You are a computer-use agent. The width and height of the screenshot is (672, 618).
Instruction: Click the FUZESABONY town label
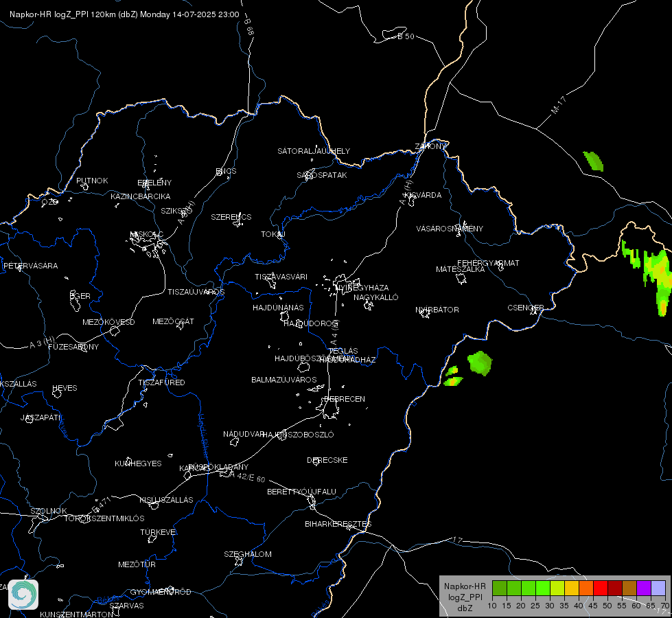(x=73, y=347)
